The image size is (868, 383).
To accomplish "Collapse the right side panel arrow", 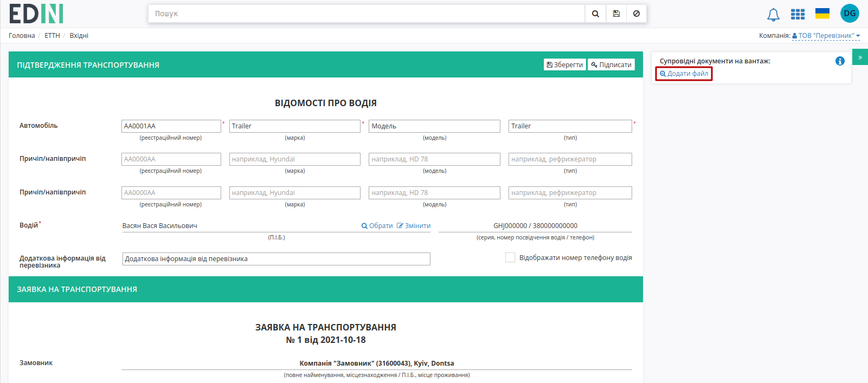I will point(860,57).
